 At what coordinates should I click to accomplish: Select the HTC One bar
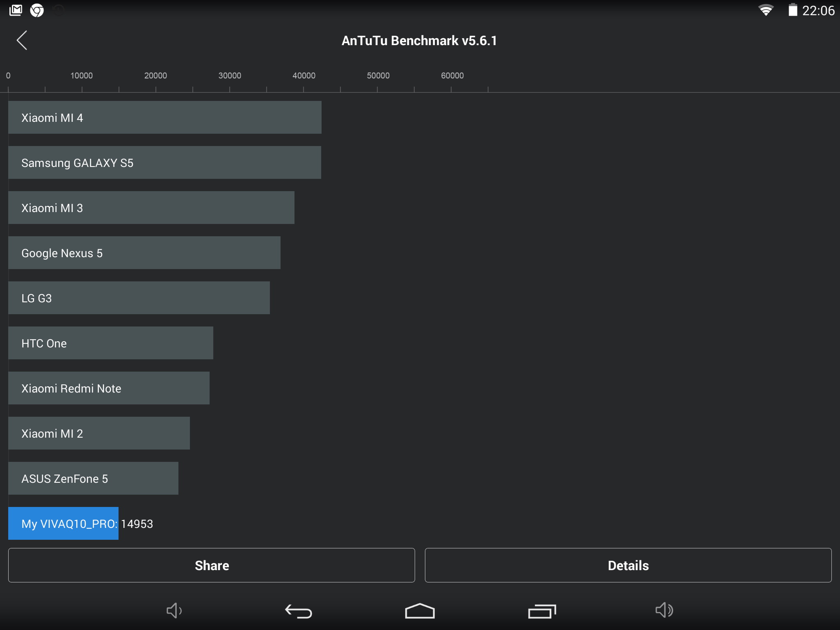tap(111, 343)
